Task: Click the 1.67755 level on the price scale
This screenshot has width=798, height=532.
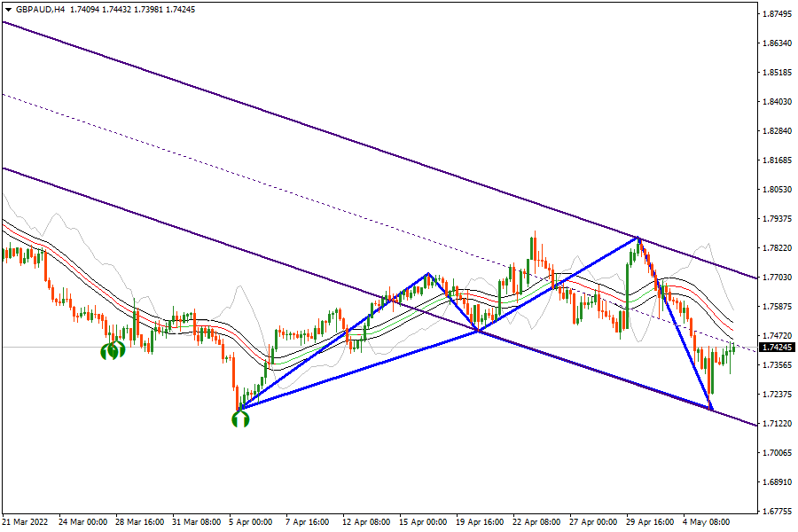Action: click(777, 511)
